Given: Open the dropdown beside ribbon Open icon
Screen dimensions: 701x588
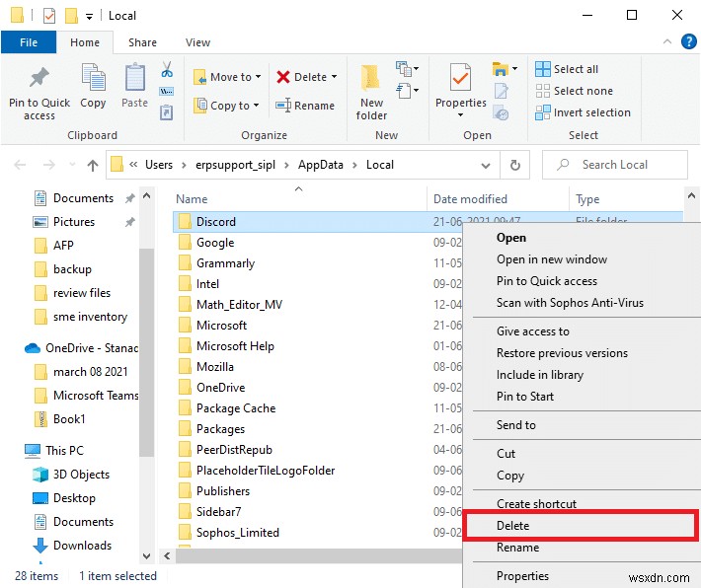Looking at the screenshot, I should coord(514,69).
